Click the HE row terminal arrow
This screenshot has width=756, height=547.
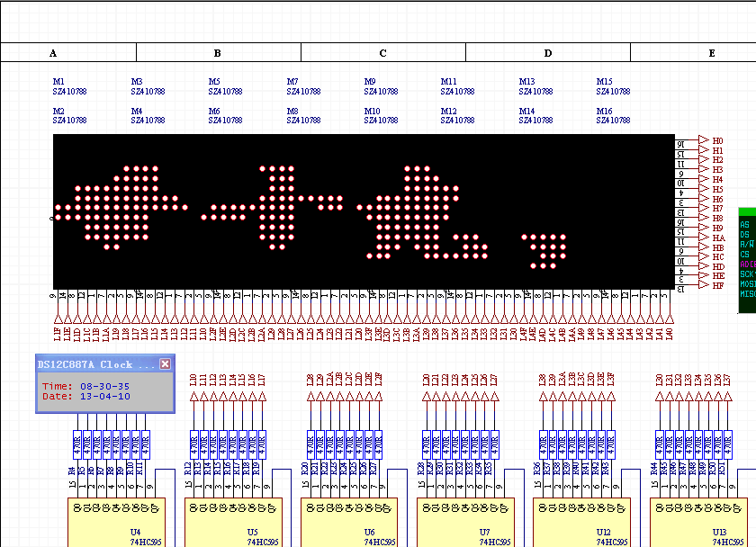tap(704, 275)
